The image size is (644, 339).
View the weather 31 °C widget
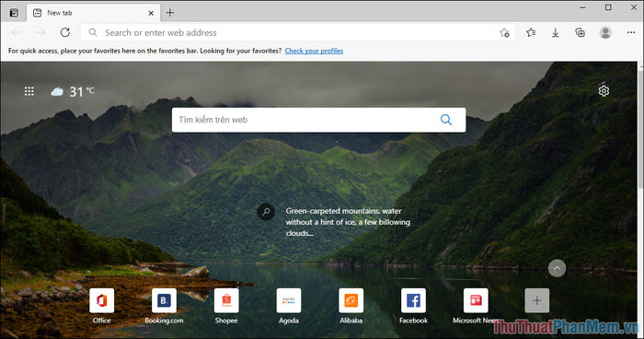point(73,91)
